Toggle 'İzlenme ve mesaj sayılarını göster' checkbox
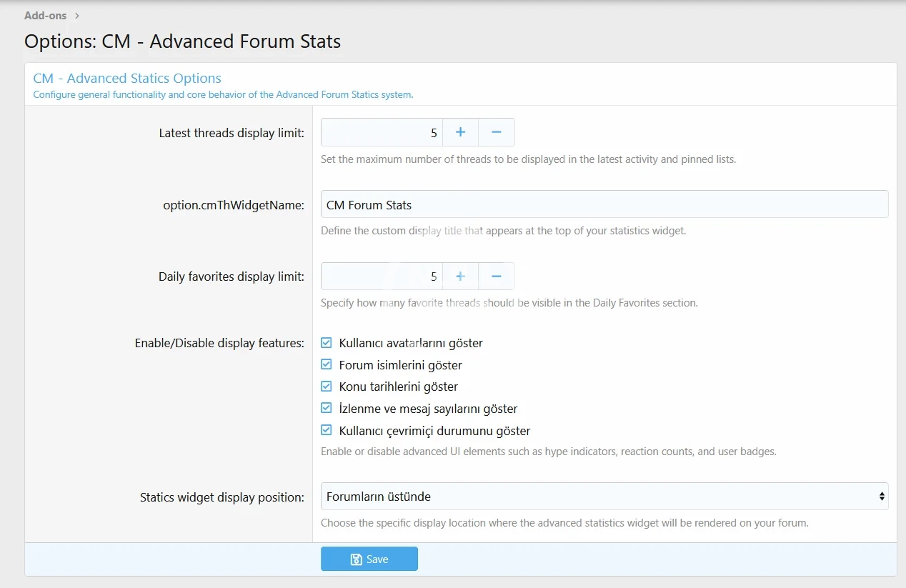The height and width of the screenshot is (588, 906). pos(327,409)
